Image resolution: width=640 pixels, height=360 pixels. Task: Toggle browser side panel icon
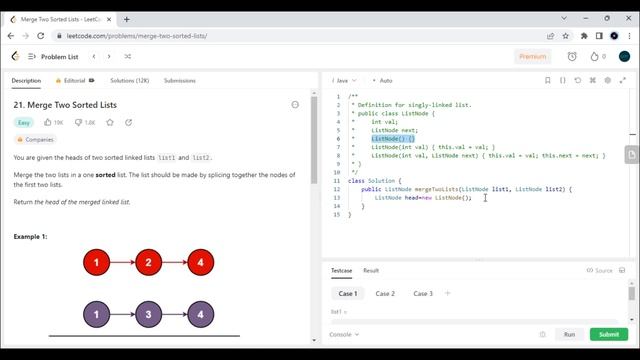point(599,36)
